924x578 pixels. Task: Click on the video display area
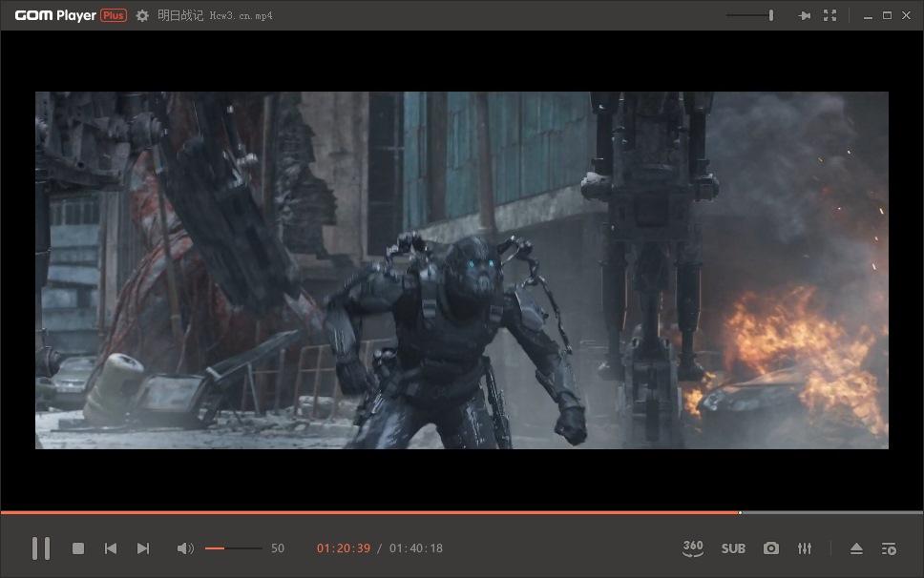(x=462, y=270)
